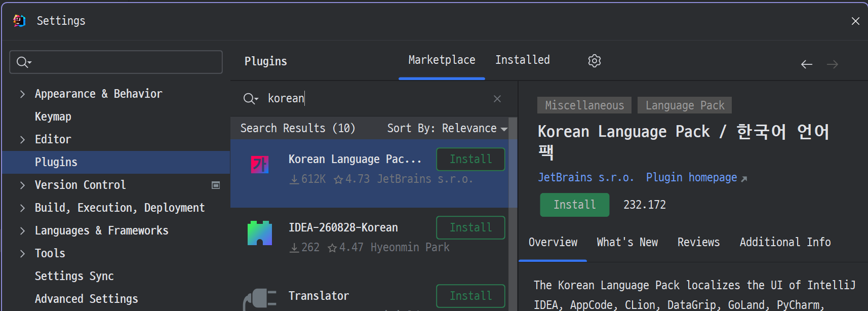This screenshot has width=868, height=311.
Task: Click the 4.73 rating of Korean Language Pack
Action: (351, 179)
